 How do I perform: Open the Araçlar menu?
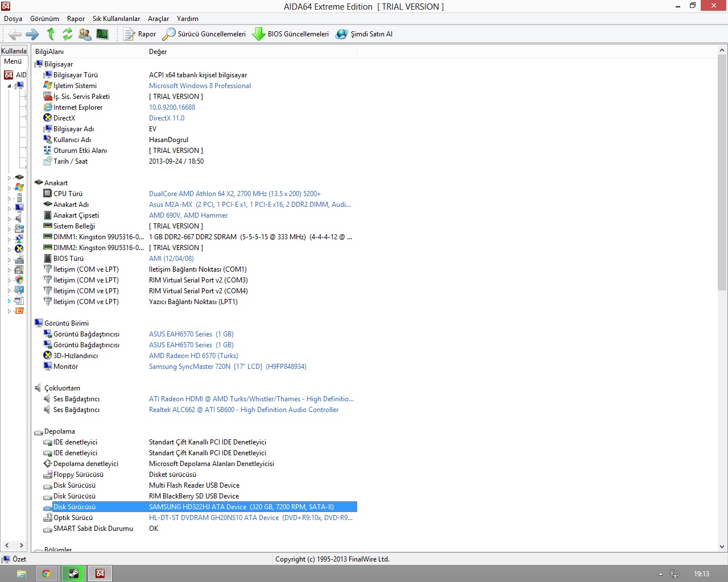[x=158, y=19]
